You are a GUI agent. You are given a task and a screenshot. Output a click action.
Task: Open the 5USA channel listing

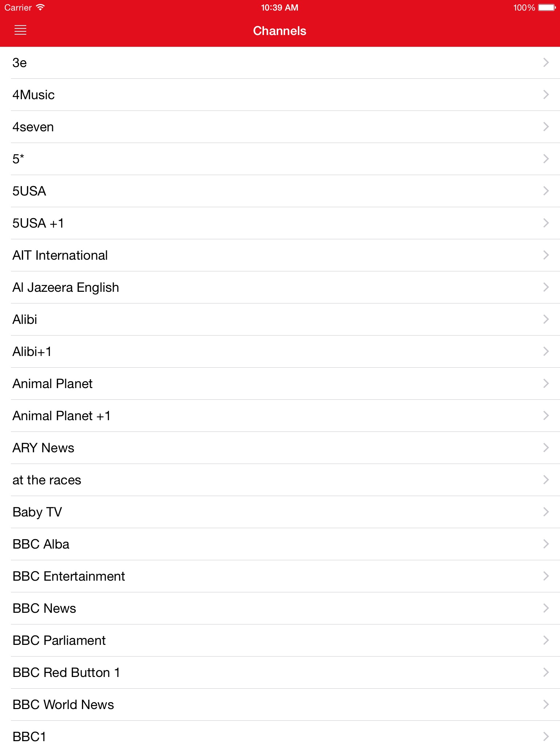[x=29, y=191]
